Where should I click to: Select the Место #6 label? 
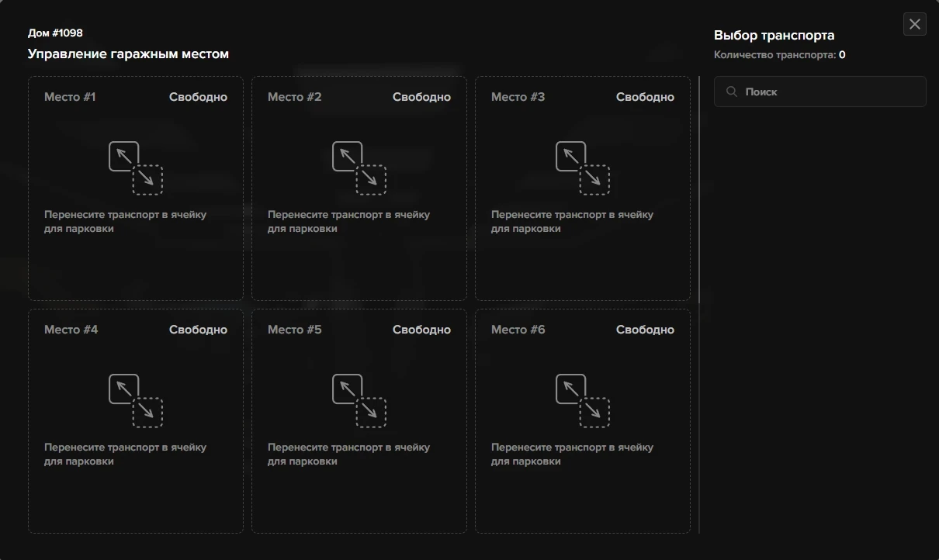(x=518, y=330)
